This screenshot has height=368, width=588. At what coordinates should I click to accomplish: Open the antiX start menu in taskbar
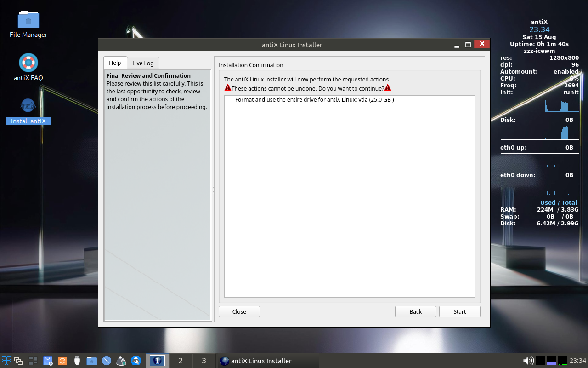point(6,361)
